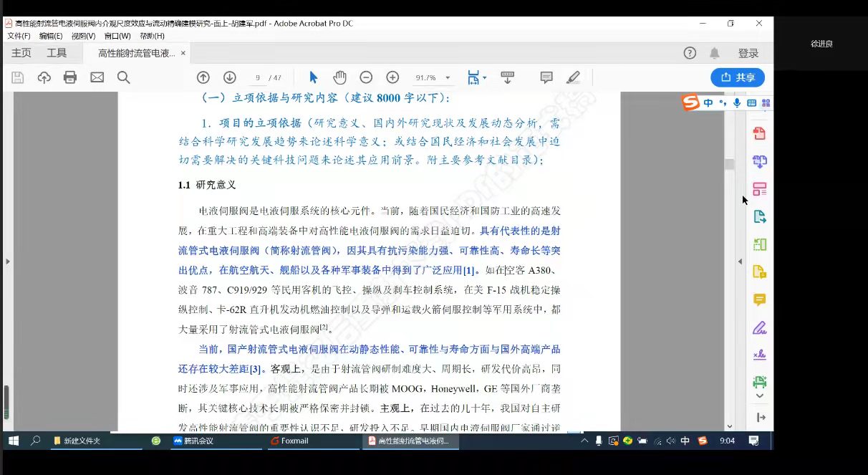Add a sticky note comment
Viewport: 868px width, 475px height.
pos(546,77)
